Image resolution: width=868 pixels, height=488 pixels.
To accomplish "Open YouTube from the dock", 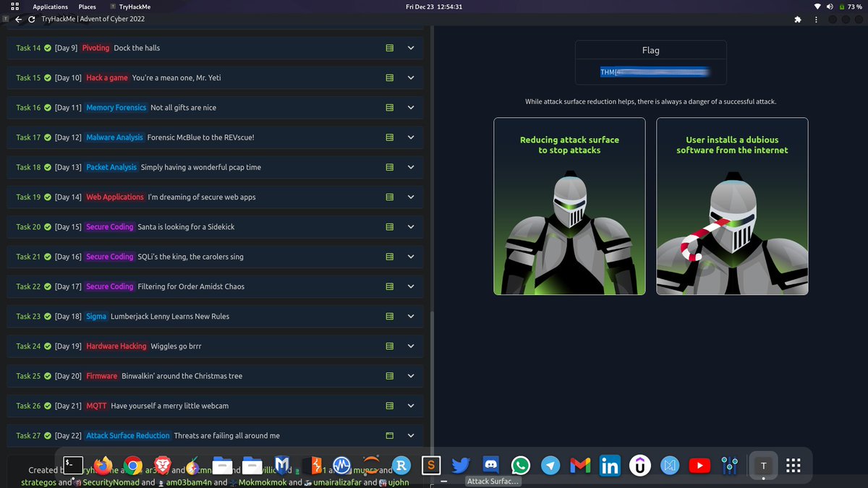I will coord(699,466).
